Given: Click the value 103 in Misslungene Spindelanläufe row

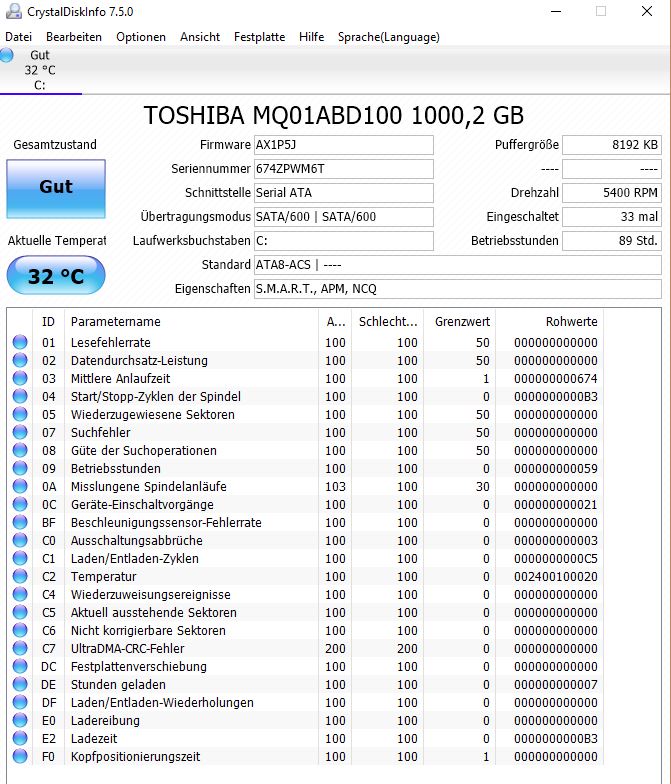Looking at the screenshot, I should [x=335, y=486].
